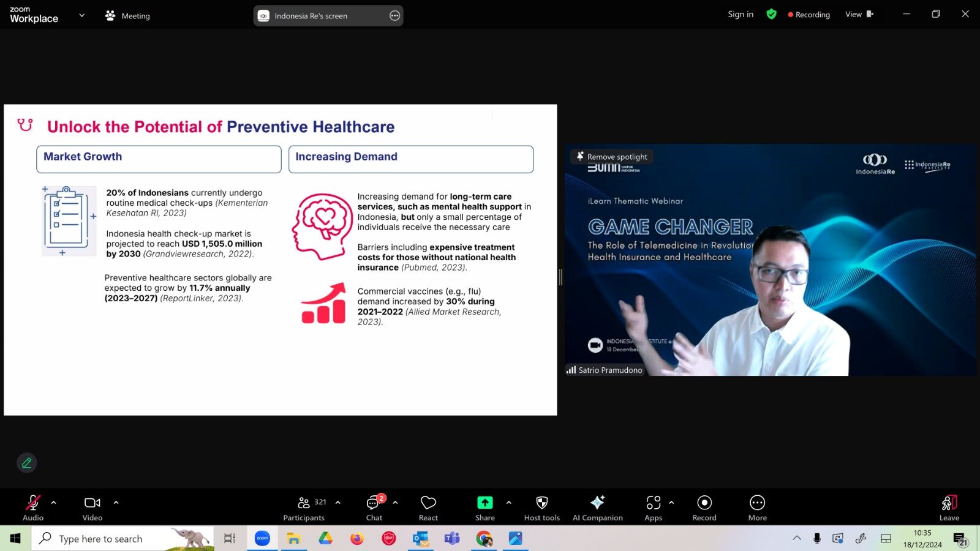
Task: Expand audio options arrow next to Audio
Action: pos(54,503)
